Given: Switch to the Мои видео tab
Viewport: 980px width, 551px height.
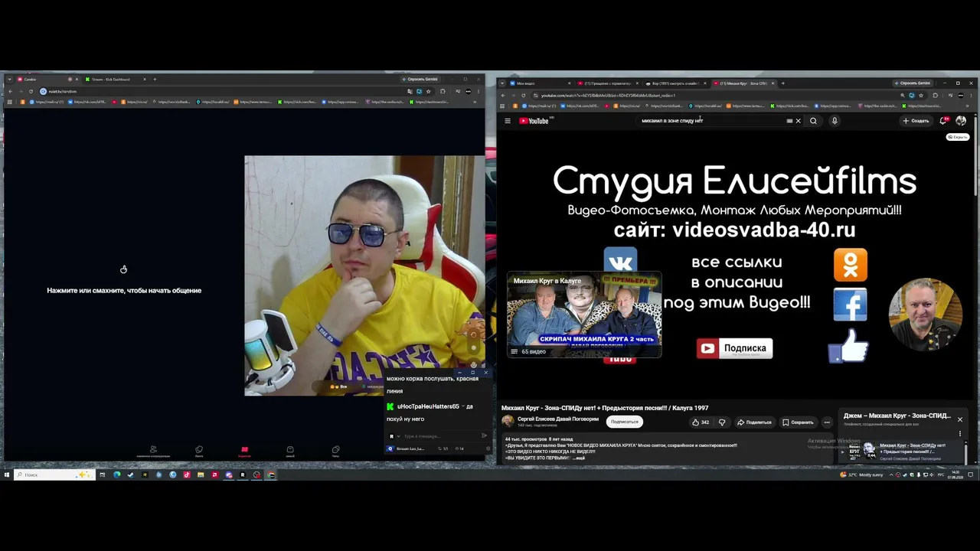Looking at the screenshot, I should tap(540, 83).
